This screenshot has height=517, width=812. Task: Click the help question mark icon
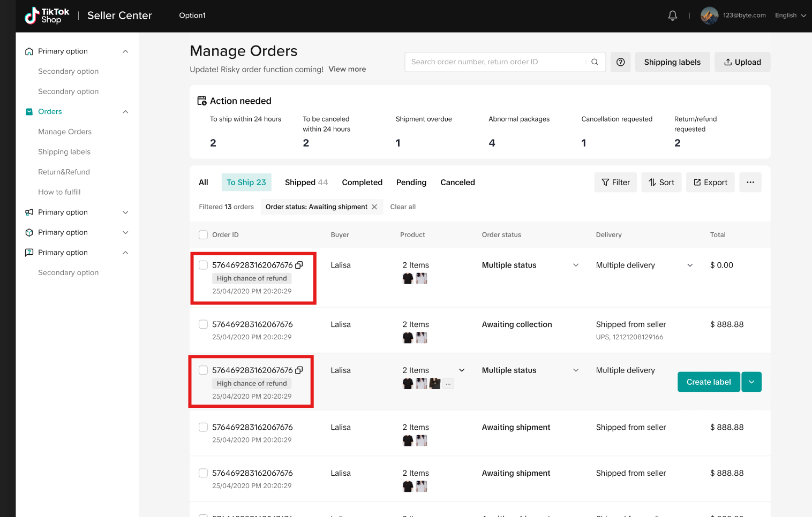pos(620,62)
